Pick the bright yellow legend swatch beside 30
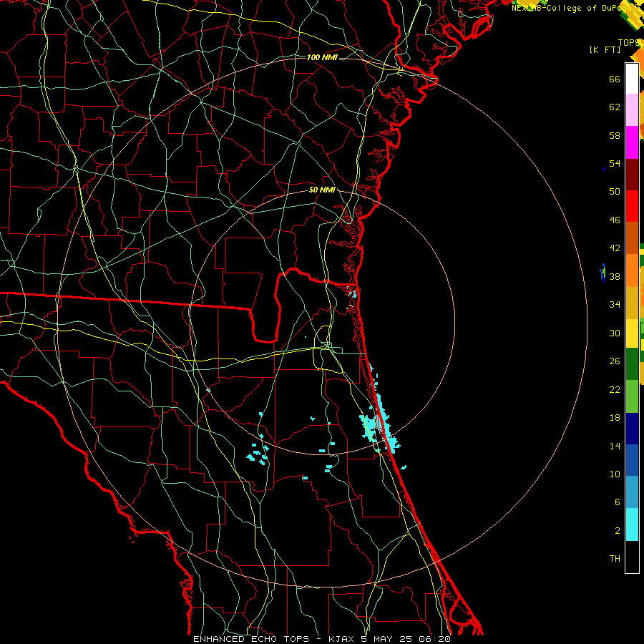The width and height of the screenshot is (644, 644). pos(632,333)
